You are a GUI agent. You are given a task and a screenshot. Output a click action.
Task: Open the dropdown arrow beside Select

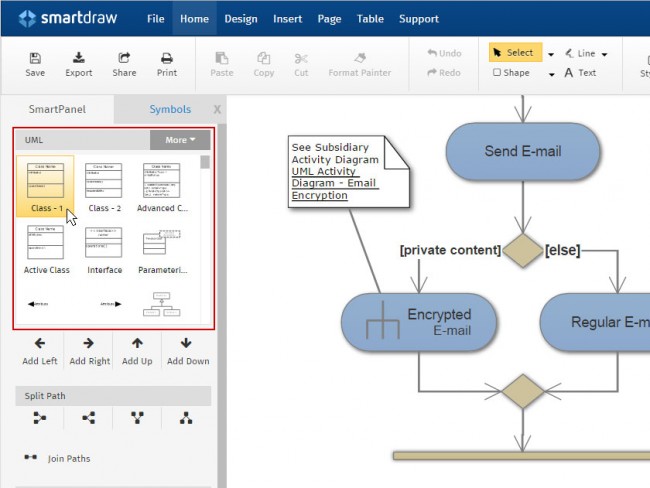point(551,54)
